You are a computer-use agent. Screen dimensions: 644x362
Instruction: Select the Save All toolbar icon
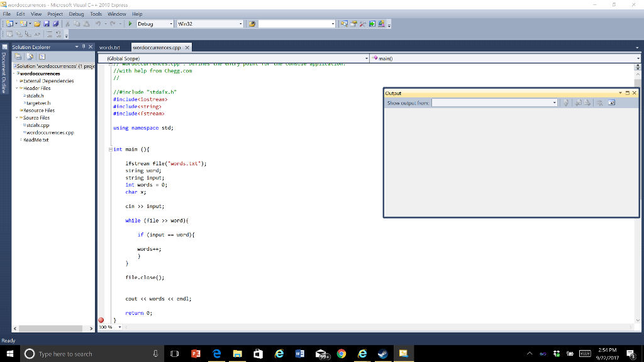point(55,23)
